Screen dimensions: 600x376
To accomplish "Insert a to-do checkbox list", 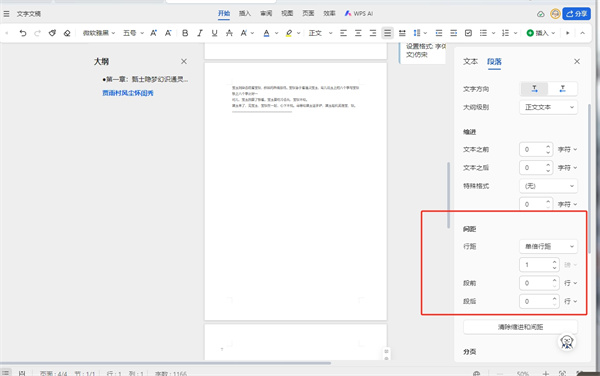I will click(468, 33).
